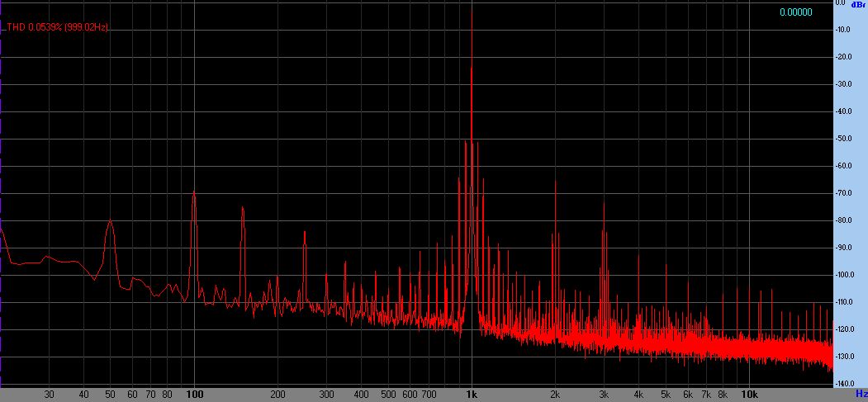The height and width of the screenshot is (402, 868).
Task: Click the bold 100 frequency axis label
Action: [195, 395]
